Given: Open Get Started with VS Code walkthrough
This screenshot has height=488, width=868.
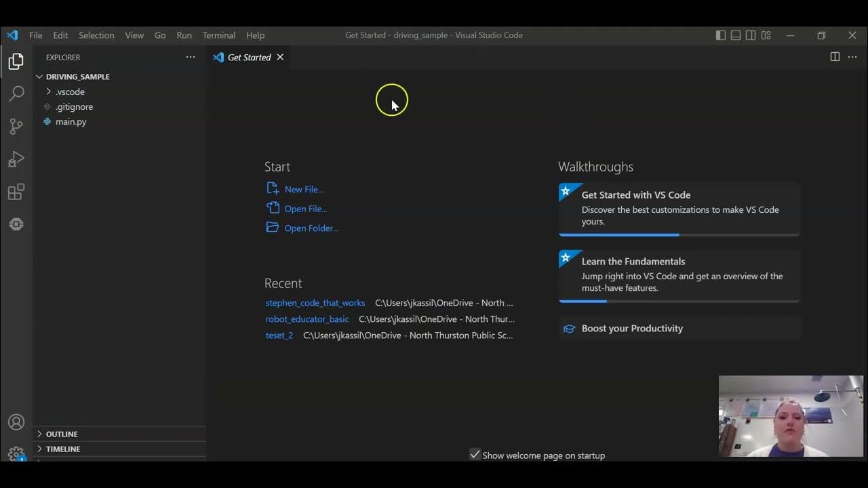Looking at the screenshot, I should 679,208.
